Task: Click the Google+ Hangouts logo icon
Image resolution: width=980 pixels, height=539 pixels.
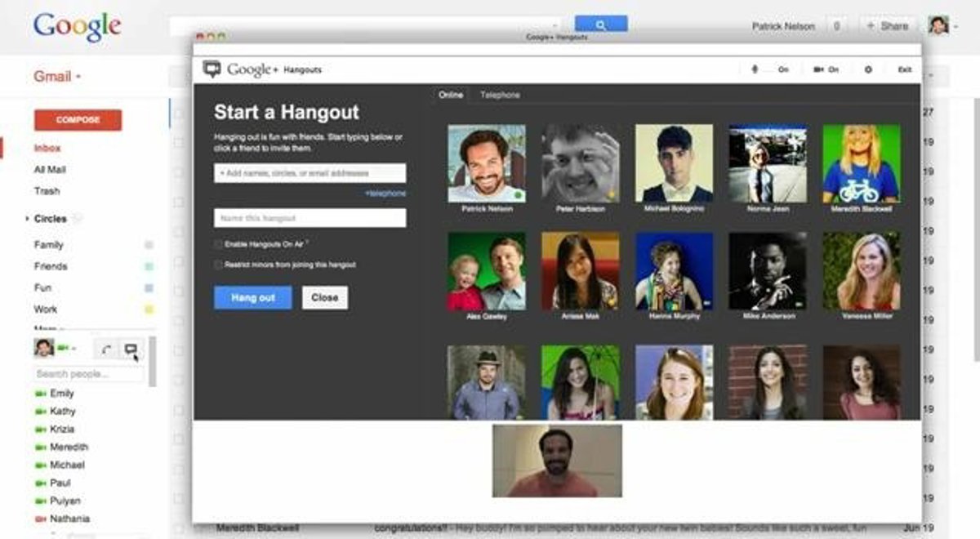Action: (212, 69)
